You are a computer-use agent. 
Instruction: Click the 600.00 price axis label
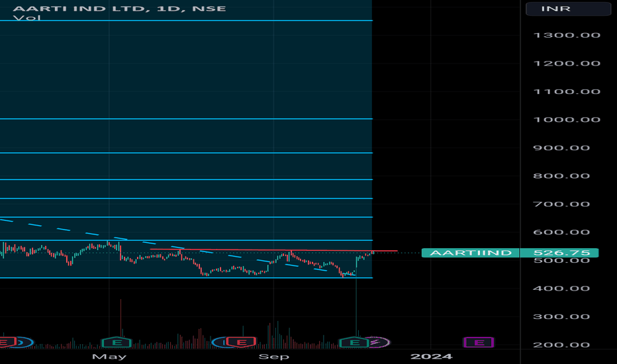561,232
